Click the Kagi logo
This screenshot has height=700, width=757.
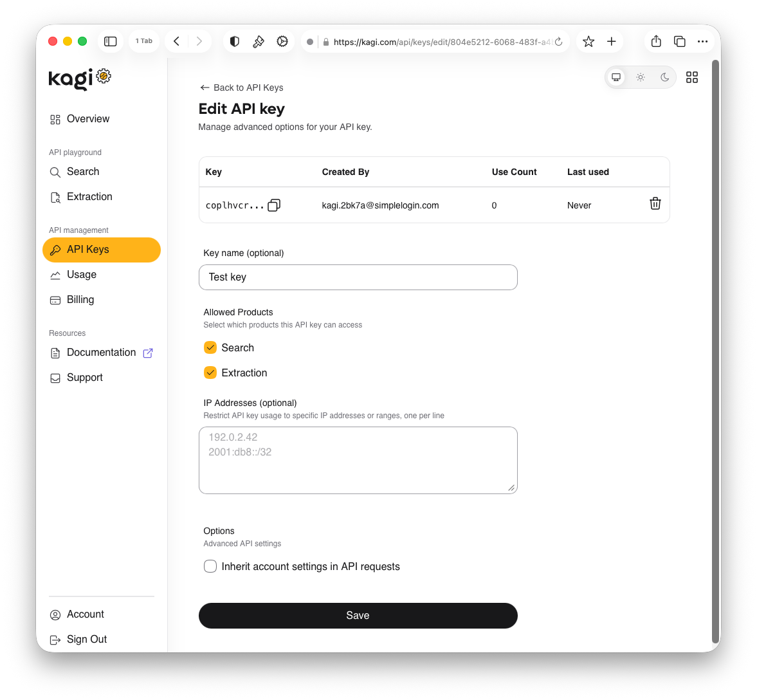[80, 78]
